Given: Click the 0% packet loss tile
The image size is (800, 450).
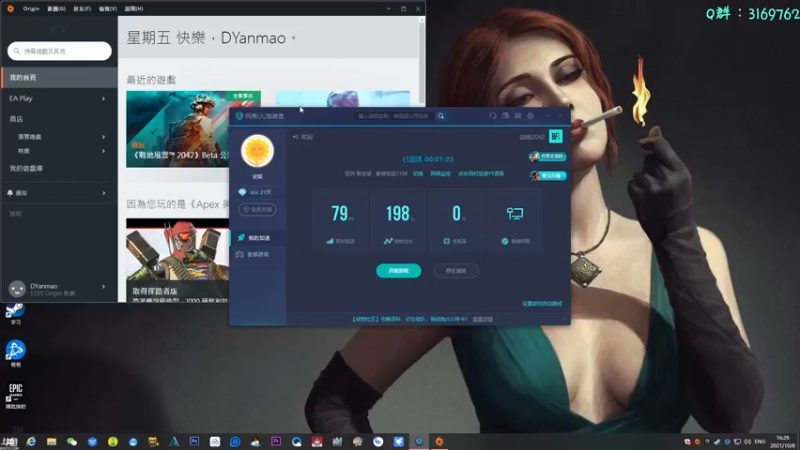Looking at the screenshot, I should pos(457,219).
